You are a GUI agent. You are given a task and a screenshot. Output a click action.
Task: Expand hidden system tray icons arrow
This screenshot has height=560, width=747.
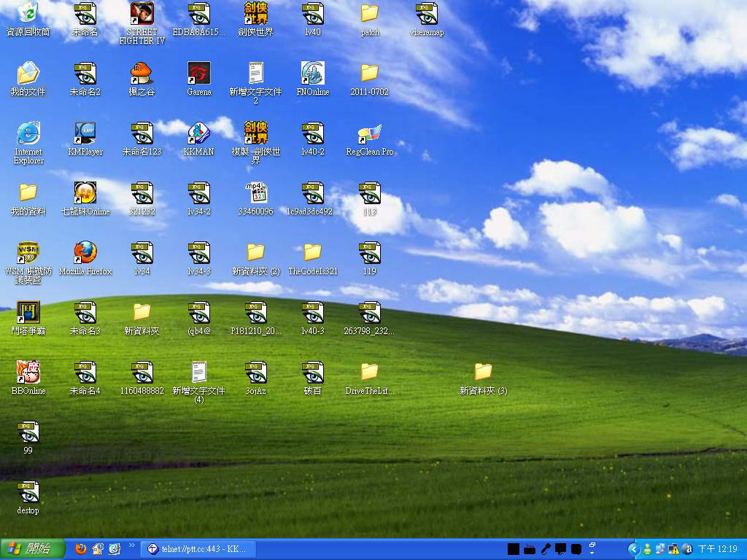click(634, 550)
